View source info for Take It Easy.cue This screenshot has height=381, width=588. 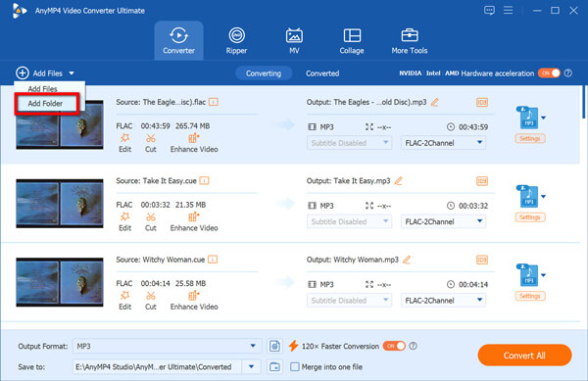tap(205, 181)
